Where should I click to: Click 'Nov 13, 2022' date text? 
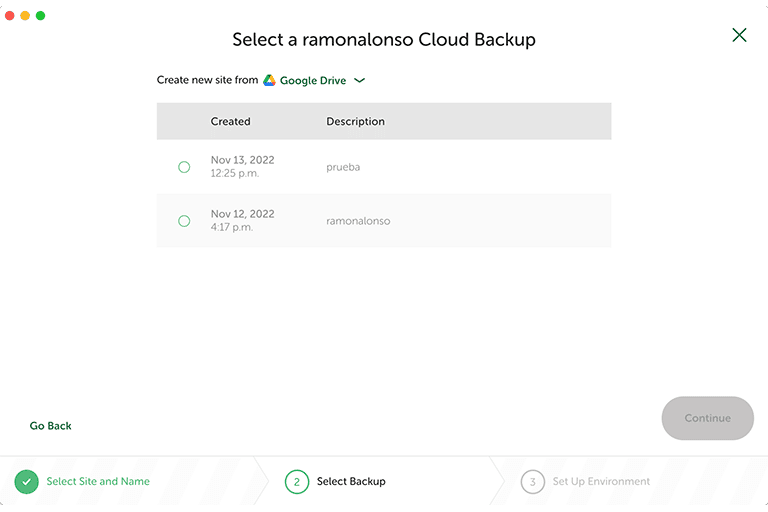tap(242, 160)
